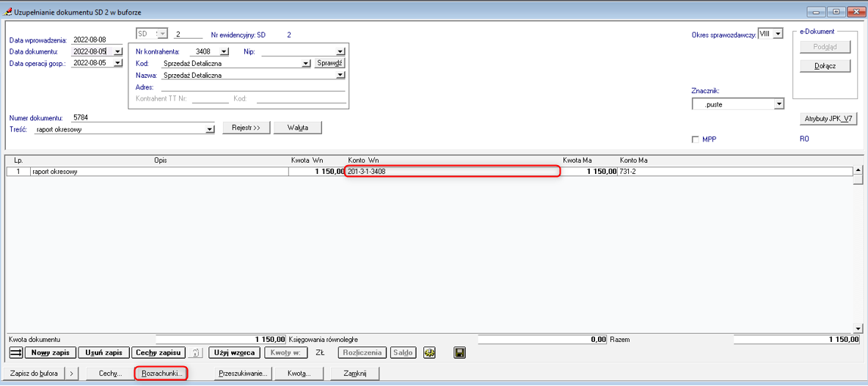Toggle the MPP checkbox
This screenshot has height=386, width=868.
[696, 139]
